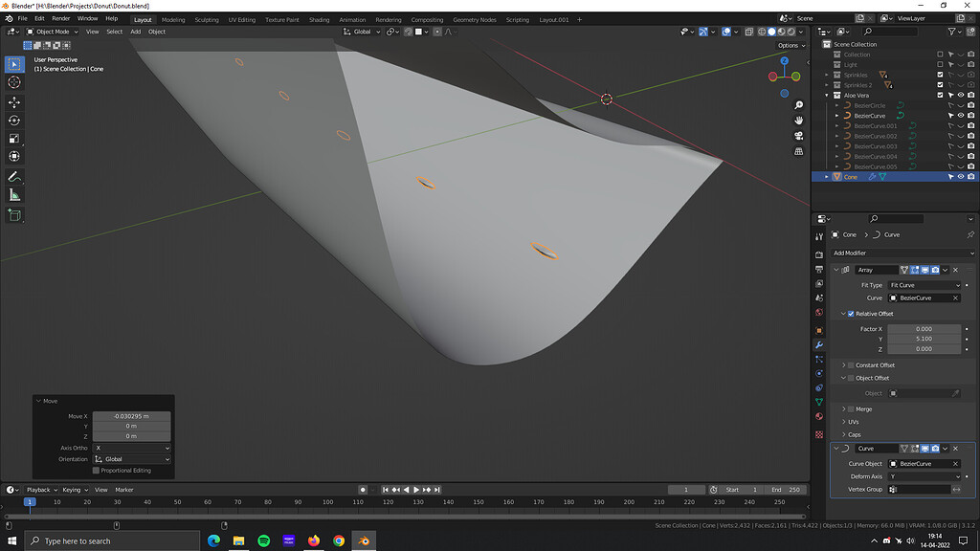Clear the Curve Object BezierCurve field
Viewport: 980px width, 551px height.
[955, 464]
